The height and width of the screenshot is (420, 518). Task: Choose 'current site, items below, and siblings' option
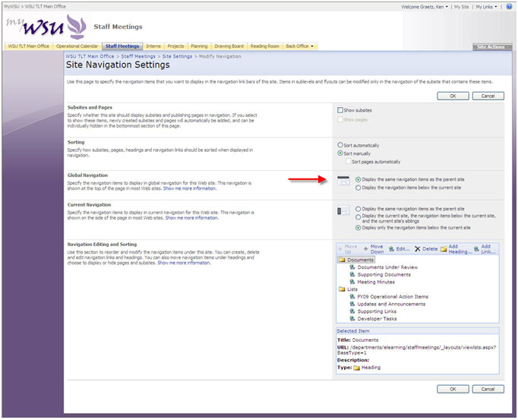pos(358,217)
